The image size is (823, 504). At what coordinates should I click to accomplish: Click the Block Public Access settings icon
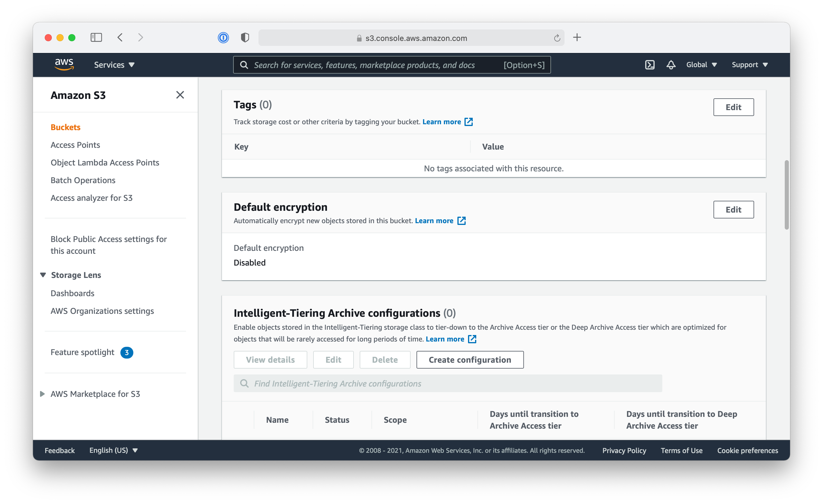pyautogui.click(x=108, y=244)
